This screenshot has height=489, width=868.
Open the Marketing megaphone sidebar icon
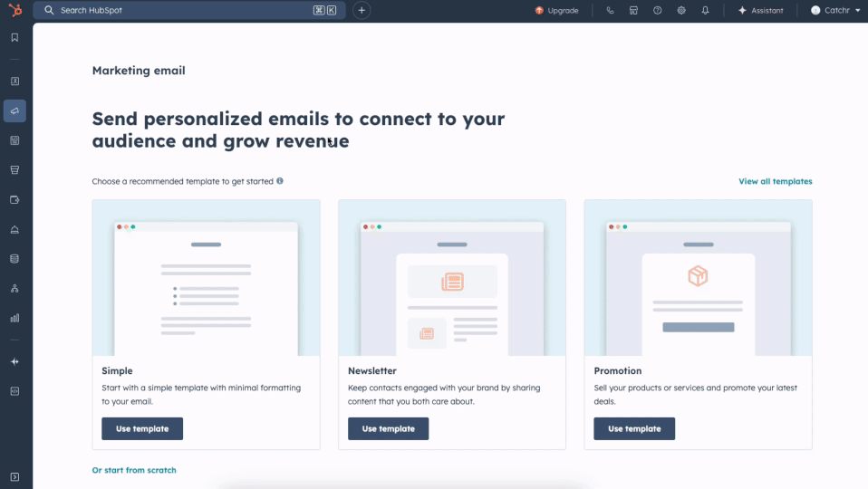click(14, 111)
